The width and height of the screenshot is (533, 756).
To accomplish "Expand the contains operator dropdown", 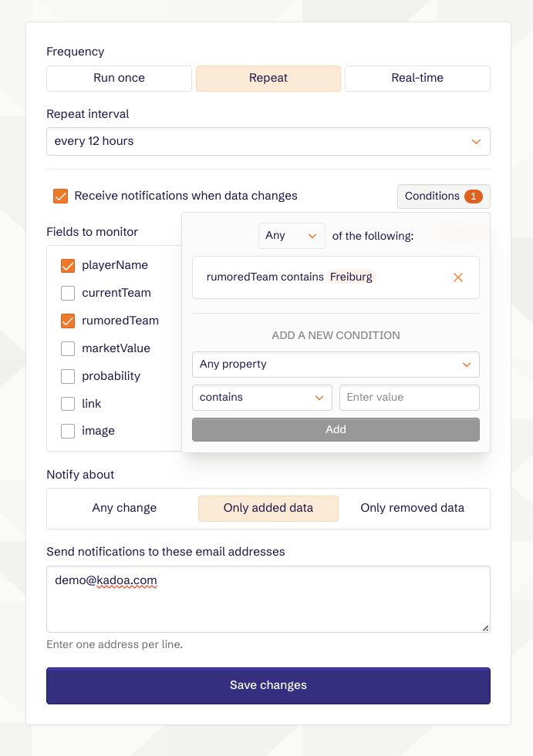I will 261,398.
